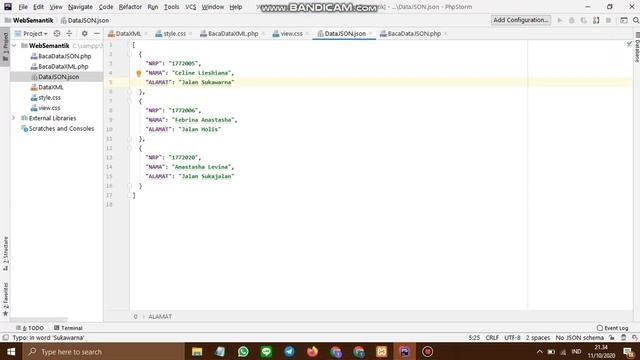Image resolution: width=640 pixels, height=360 pixels.
Task: Click the ALAMAT breadcrumb at editor bottom
Action: (160, 316)
